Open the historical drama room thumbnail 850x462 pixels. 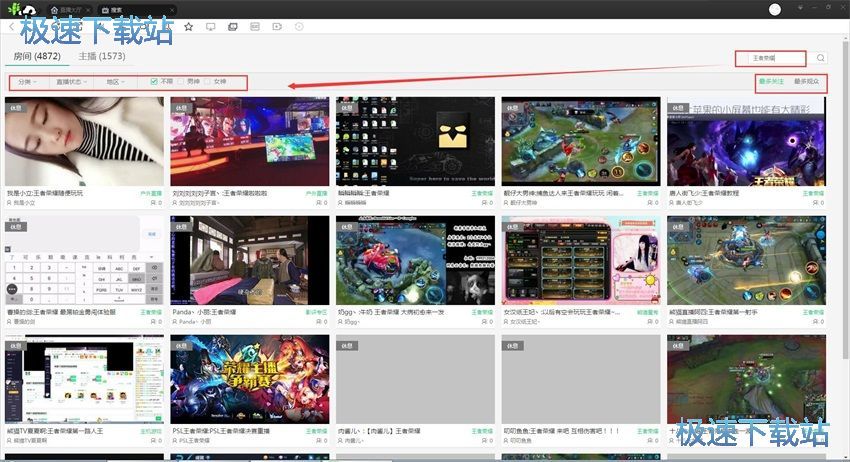coord(250,260)
